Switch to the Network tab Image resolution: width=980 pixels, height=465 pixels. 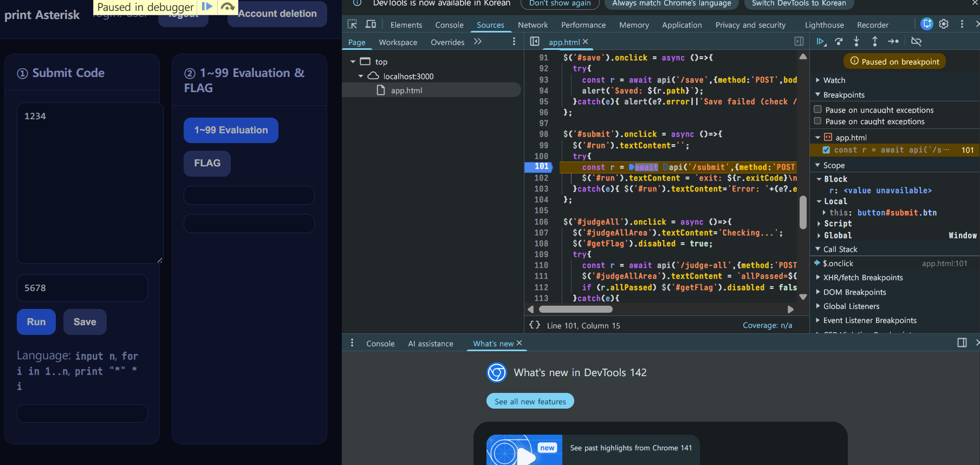click(533, 25)
